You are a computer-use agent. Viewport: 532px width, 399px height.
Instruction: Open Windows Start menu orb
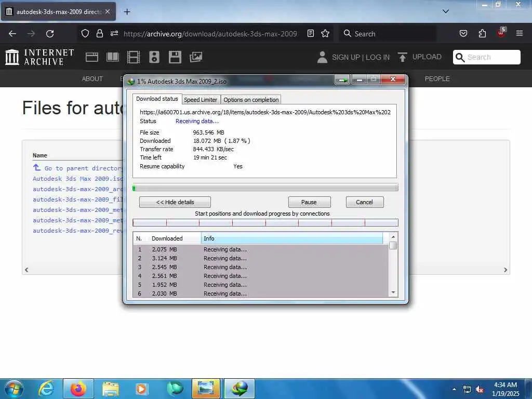pos(14,389)
